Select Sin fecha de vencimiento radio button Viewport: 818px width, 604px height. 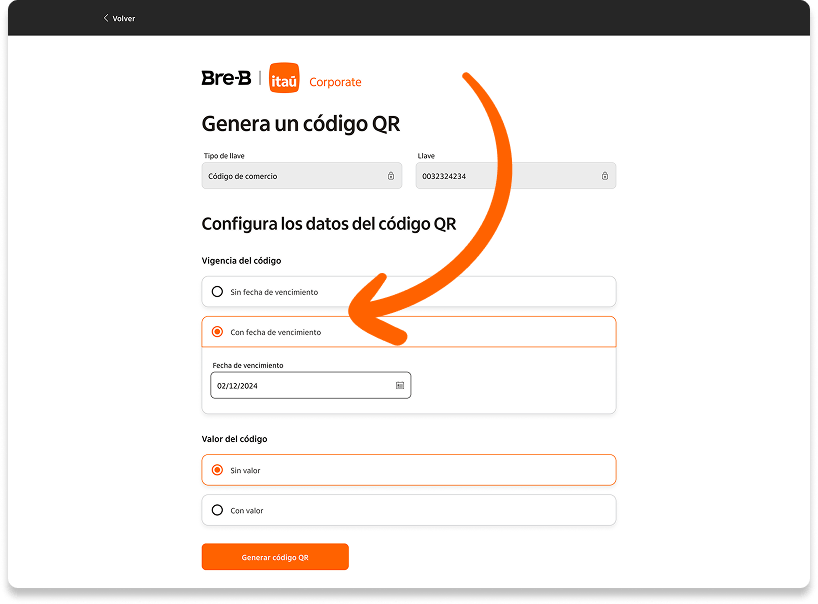coord(218,292)
